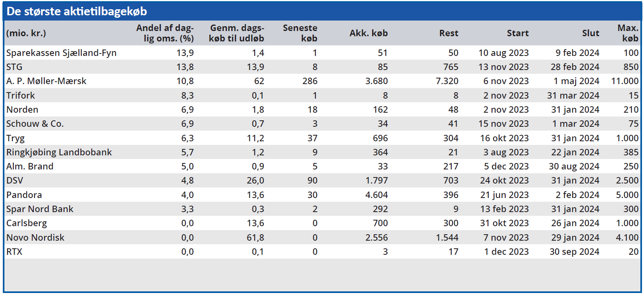Viewport: 644px width, 295px height.
Task: Click the 'A. P. Møller-Mærsk' company name
Action: 46,81
